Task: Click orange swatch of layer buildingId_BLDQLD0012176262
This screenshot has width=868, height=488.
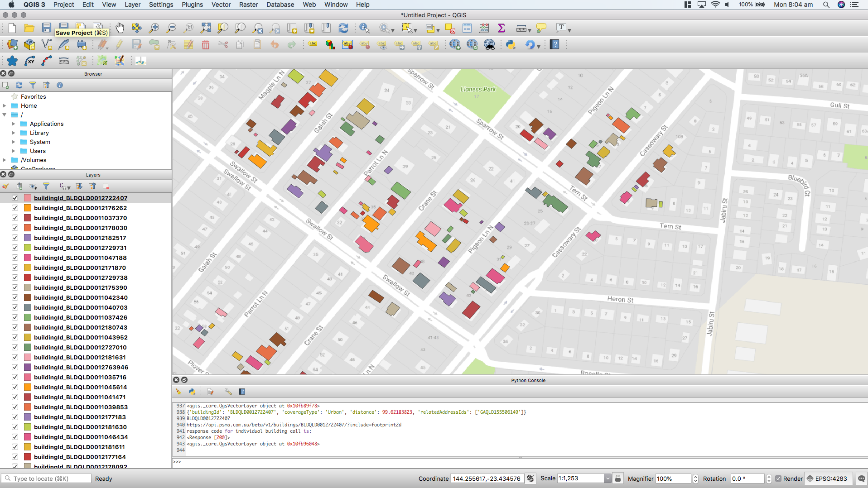Action: pyautogui.click(x=28, y=208)
